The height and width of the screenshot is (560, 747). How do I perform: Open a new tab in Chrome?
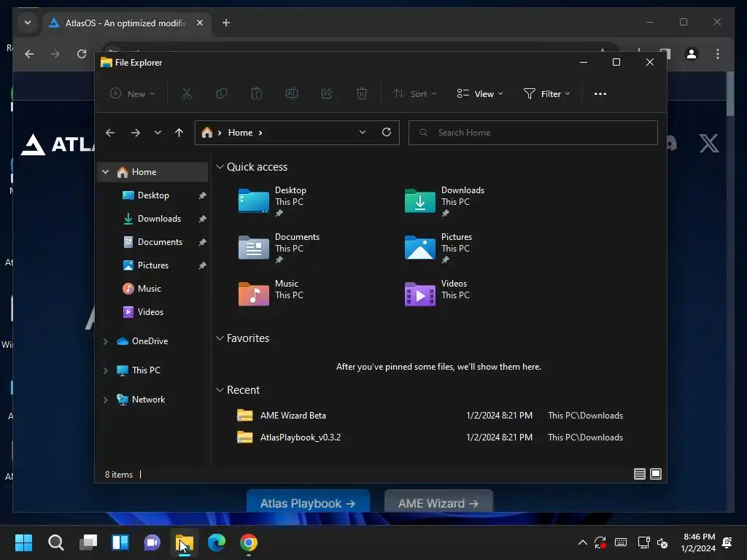pos(226,23)
